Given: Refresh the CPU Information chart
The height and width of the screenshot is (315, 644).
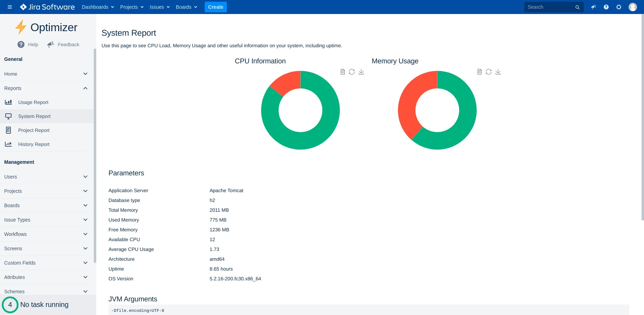Looking at the screenshot, I should pos(352,72).
